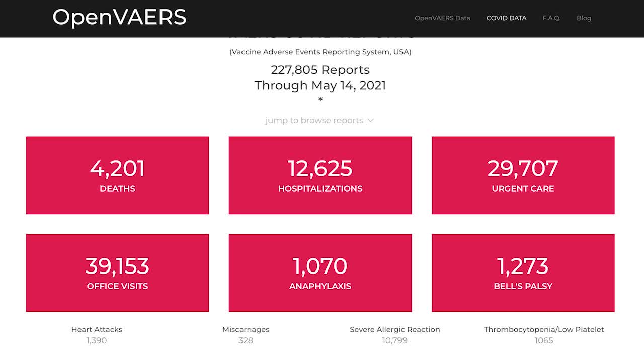
Task: Visit the Blog section
Action: pos(584,18)
